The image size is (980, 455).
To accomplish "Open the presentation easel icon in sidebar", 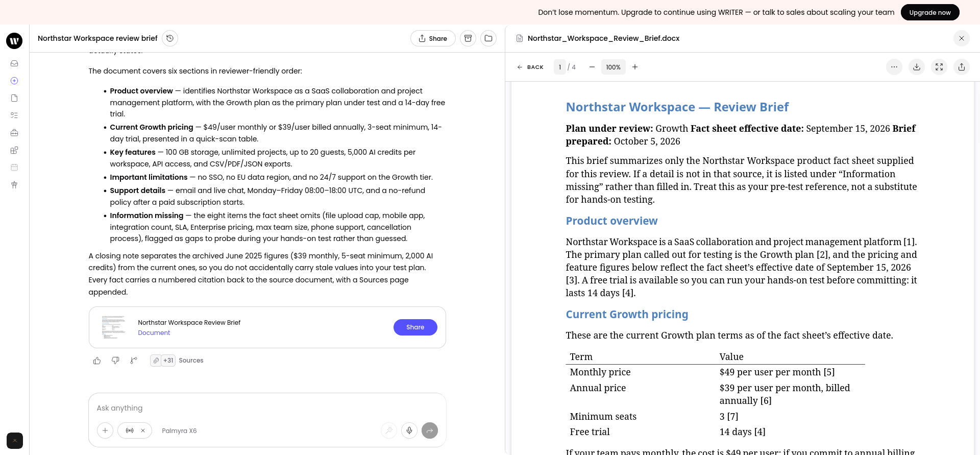I will click(x=14, y=185).
